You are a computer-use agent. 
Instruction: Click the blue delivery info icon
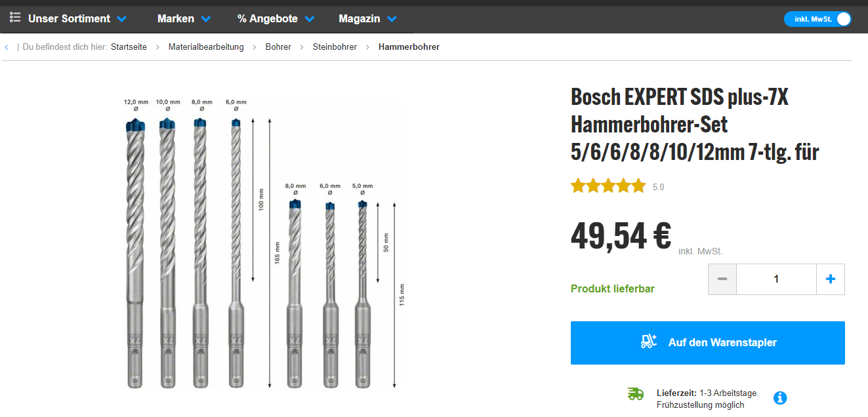pyautogui.click(x=780, y=397)
